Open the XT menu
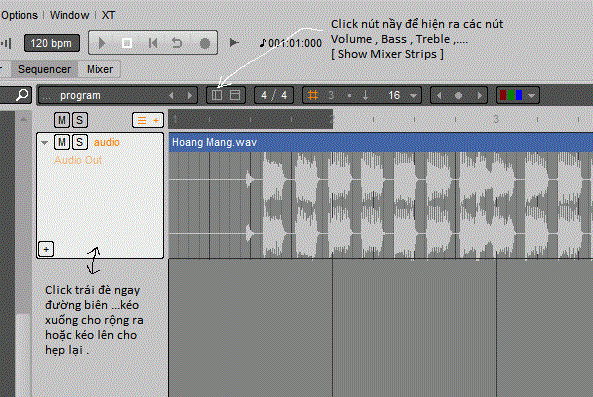Screen dimensions: 593x397 coord(108,15)
